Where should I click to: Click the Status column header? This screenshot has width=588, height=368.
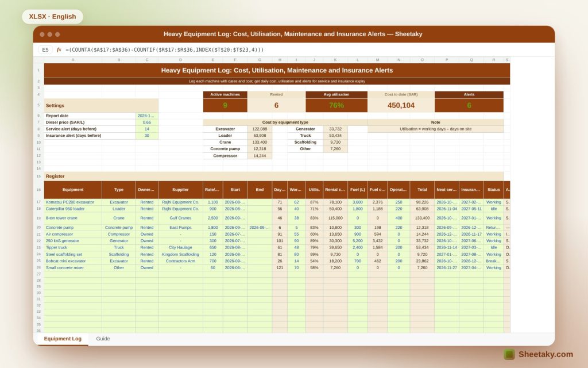(x=493, y=190)
